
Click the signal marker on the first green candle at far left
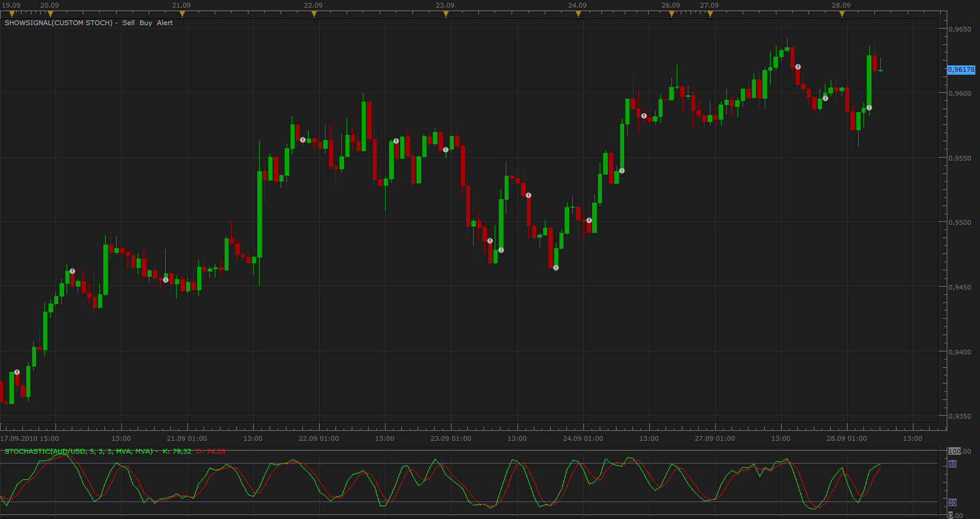(17, 372)
